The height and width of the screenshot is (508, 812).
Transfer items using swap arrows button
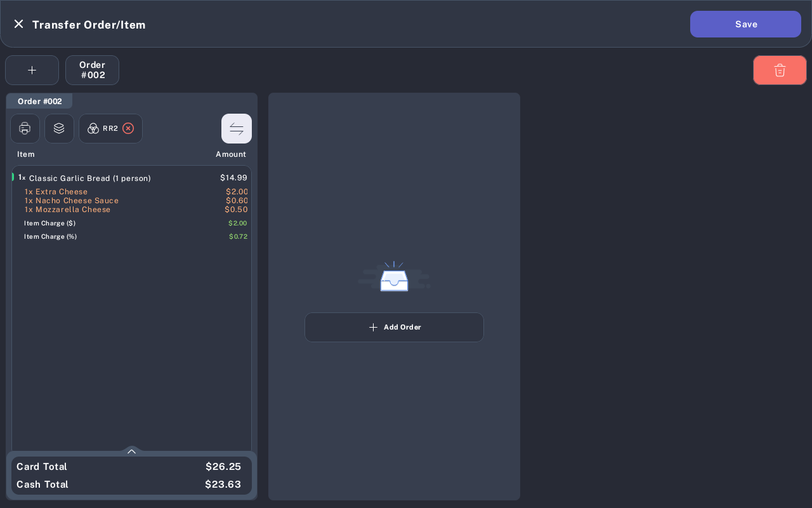[x=237, y=128]
